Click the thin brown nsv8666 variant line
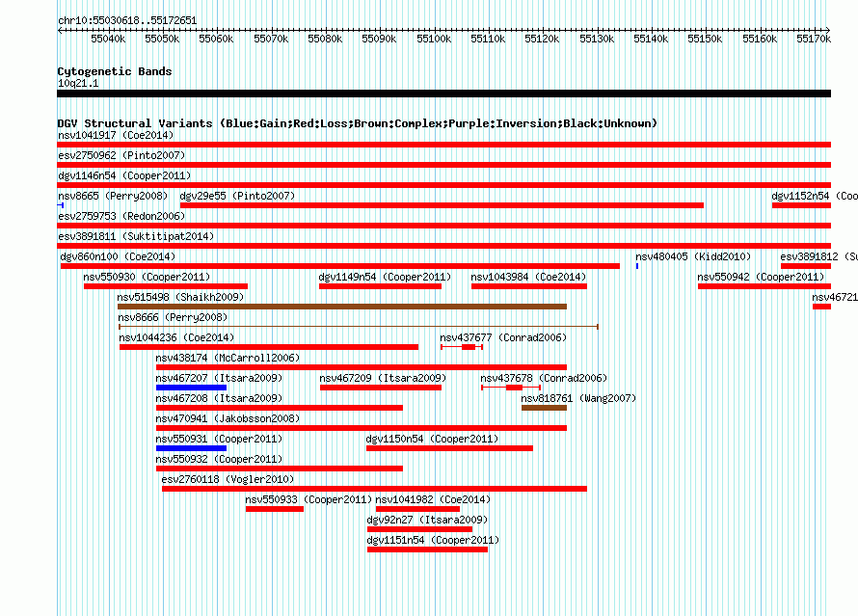This screenshot has height=616, width=858. click(359, 327)
